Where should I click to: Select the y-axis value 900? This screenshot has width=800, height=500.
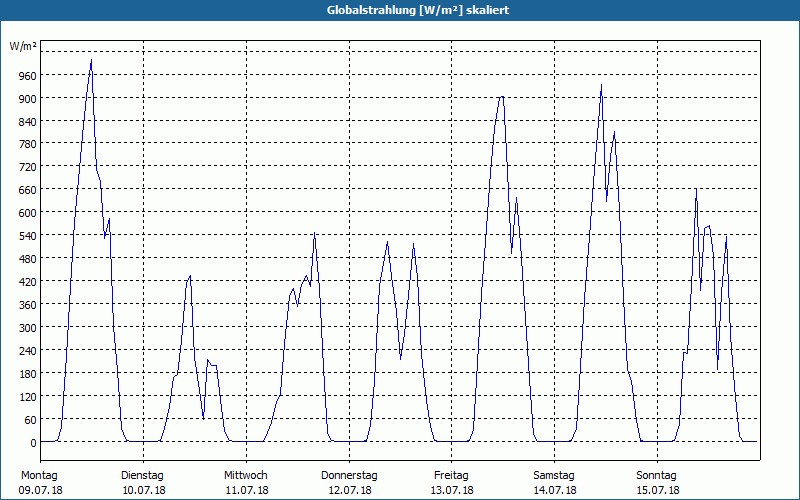[x=27, y=98]
